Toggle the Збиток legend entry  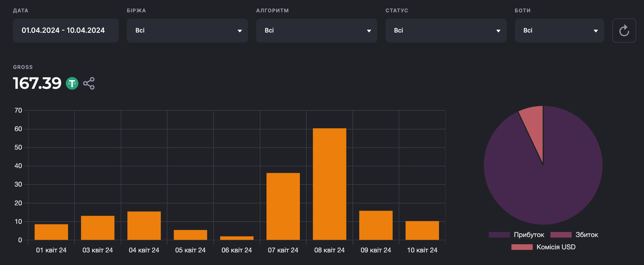coord(574,235)
